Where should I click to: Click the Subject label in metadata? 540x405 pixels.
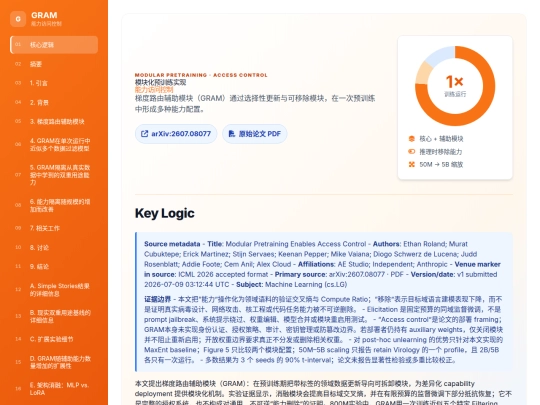point(249,284)
